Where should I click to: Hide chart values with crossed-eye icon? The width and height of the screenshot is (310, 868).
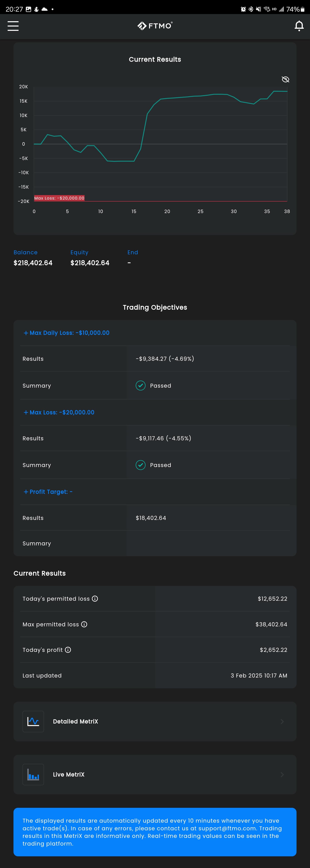[285, 80]
